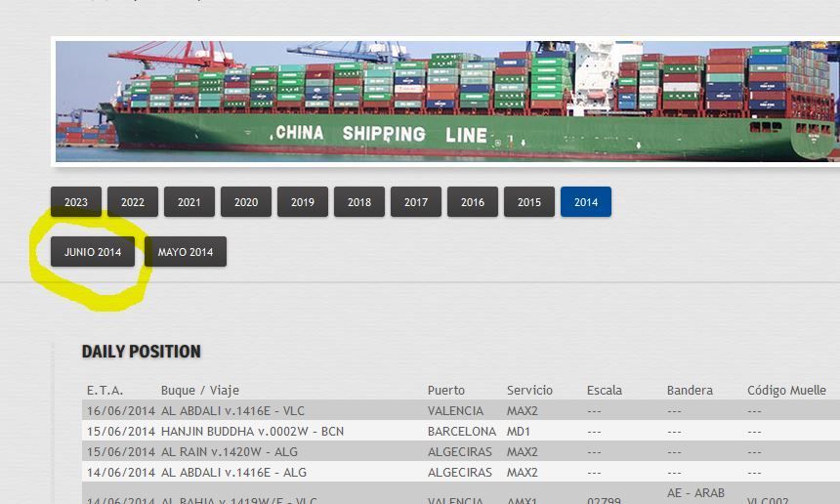
Task: Click the highlighted 2014 year button
Action: (586, 202)
